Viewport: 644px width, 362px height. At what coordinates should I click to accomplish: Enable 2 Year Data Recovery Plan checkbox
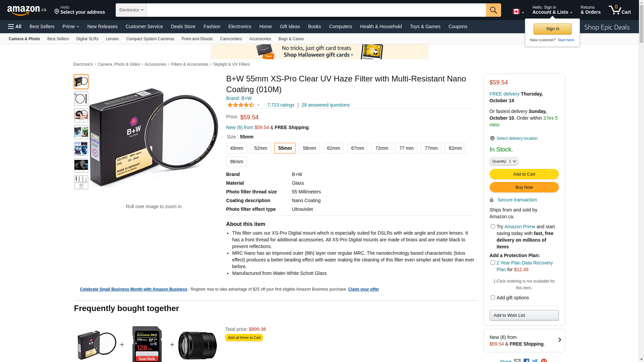tap(493, 263)
